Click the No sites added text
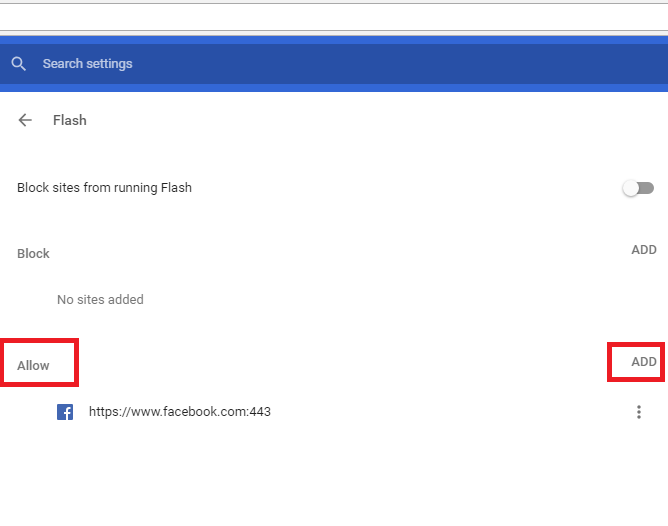 [x=100, y=300]
